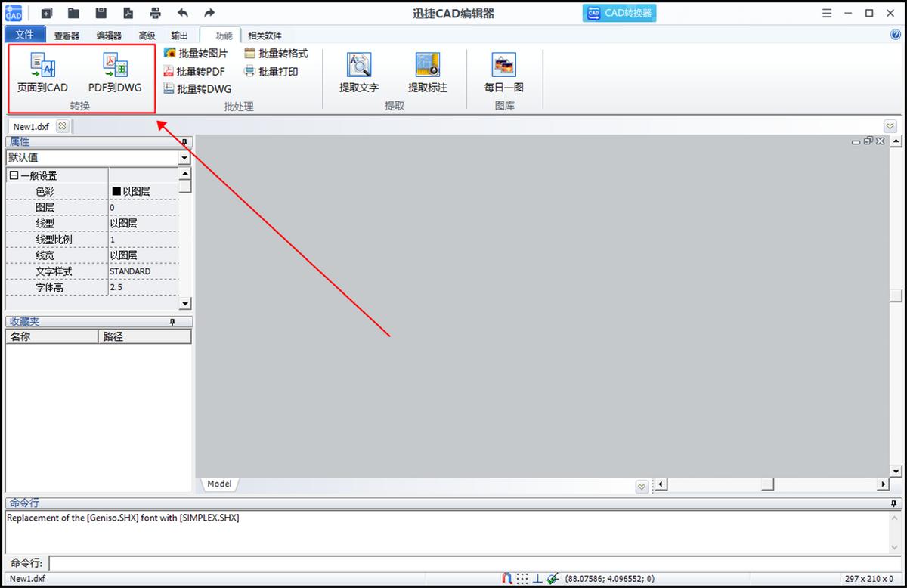Image resolution: width=907 pixels, height=588 pixels.
Task: Click the CAD app logo icon
Action: coord(14,13)
